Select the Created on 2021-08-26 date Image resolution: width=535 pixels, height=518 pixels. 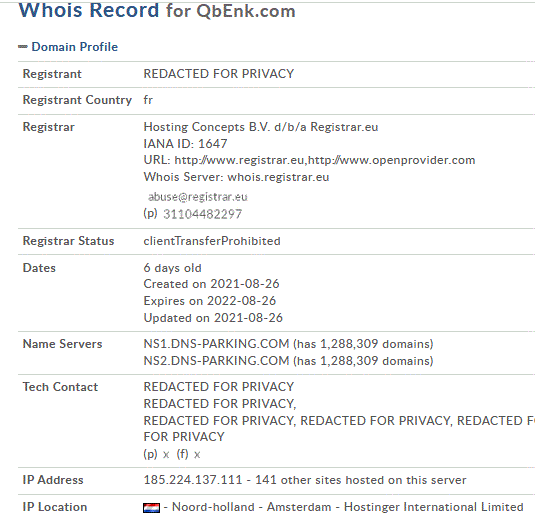click(x=212, y=284)
